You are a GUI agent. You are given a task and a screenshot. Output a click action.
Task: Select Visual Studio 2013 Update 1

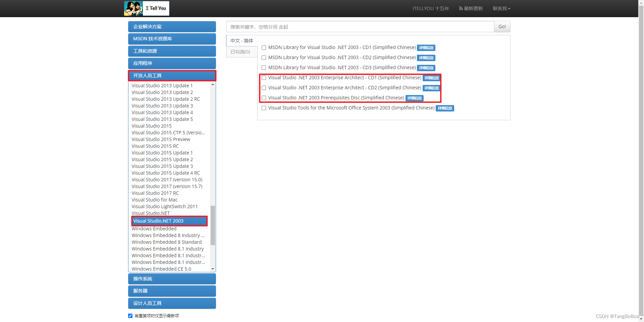(x=162, y=86)
